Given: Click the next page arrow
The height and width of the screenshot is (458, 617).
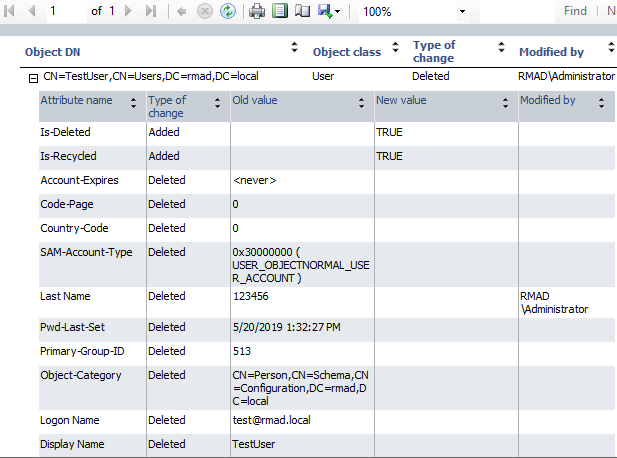Looking at the screenshot, I should (x=128, y=11).
